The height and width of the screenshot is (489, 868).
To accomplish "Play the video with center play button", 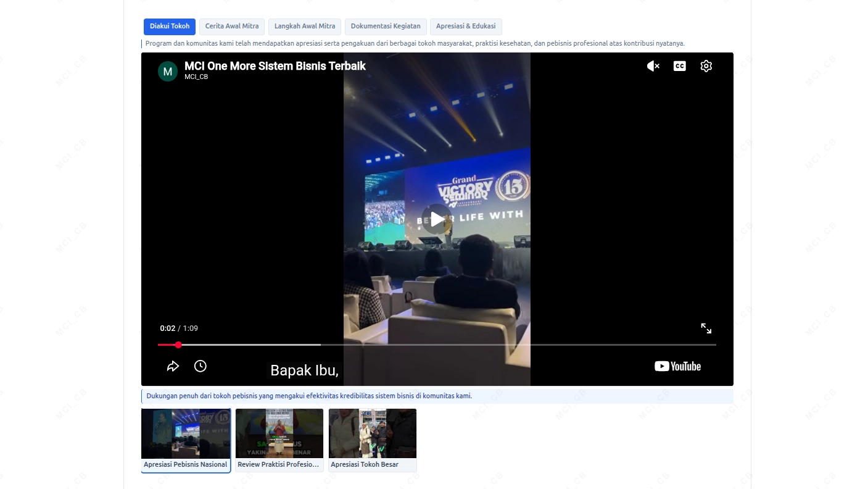I will pos(437,219).
